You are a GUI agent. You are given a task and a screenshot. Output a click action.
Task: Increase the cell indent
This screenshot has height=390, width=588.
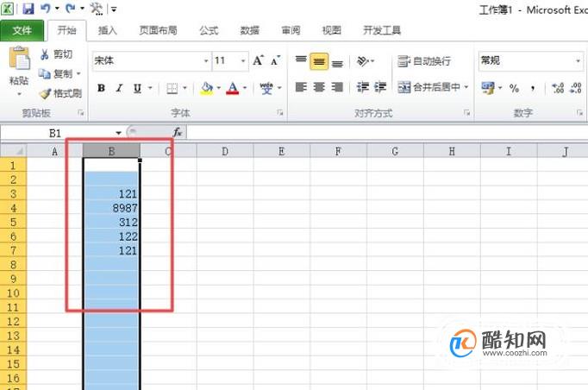pyautogui.click(x=380, y=87)
